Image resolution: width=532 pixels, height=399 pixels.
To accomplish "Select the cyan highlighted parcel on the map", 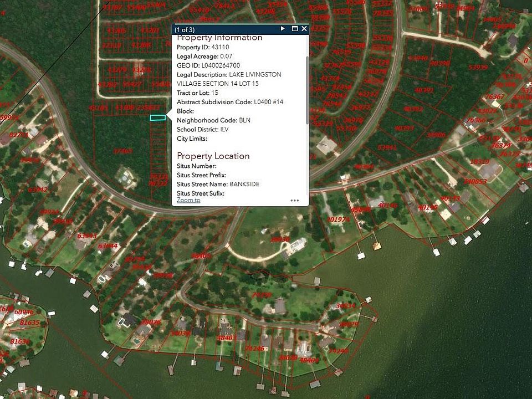I will tap(158, 117).
